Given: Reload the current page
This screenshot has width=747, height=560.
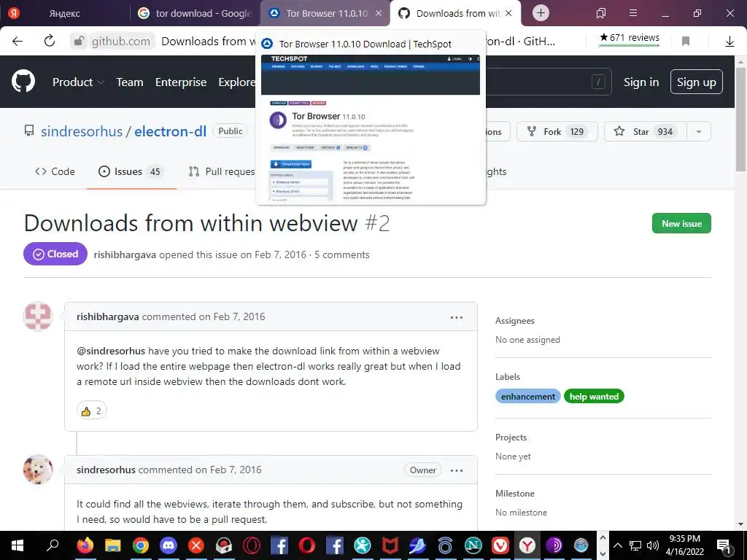Looking at the screenshot, I should [x=50, y=42].
